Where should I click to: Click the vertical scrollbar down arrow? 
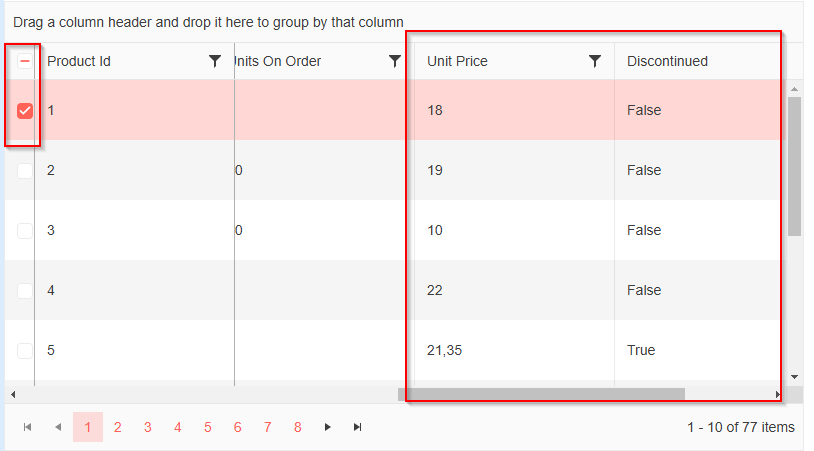click(795, 376)
